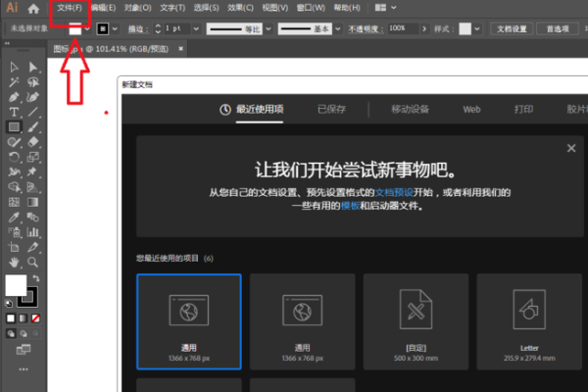Image resolution: width=588 pixels, height=392 pixels.
Task: Select the Pen tool
Action: point(15,97)
